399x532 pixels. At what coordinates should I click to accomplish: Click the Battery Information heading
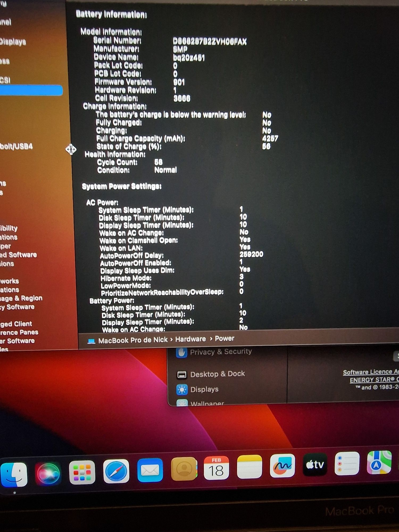111,14
